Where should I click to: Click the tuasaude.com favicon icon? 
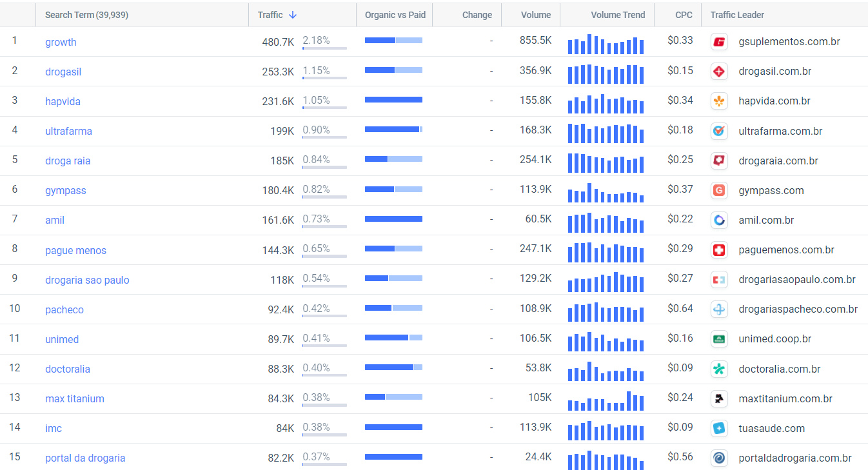[x=719, y=428]
